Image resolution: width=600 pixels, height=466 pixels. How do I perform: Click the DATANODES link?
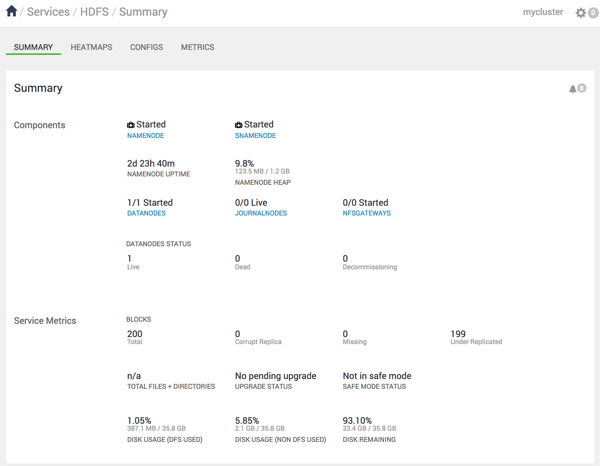click(x=147, y=213)
